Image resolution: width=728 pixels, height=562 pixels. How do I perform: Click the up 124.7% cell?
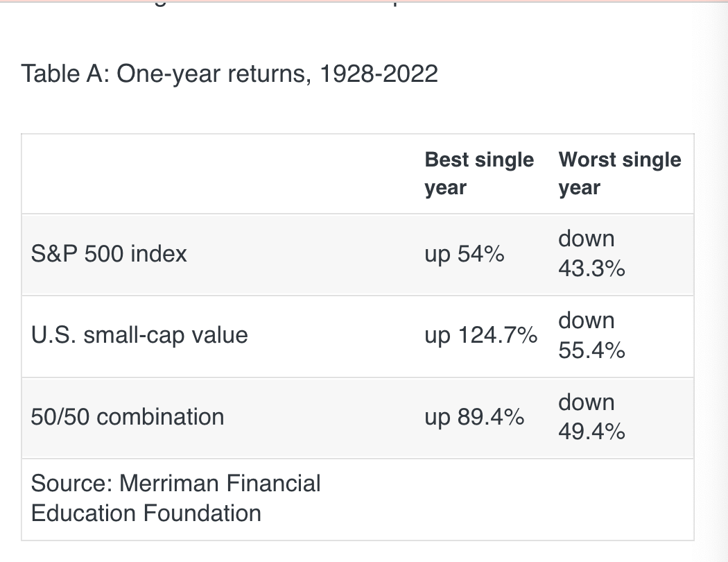click(x=481, y=335)
